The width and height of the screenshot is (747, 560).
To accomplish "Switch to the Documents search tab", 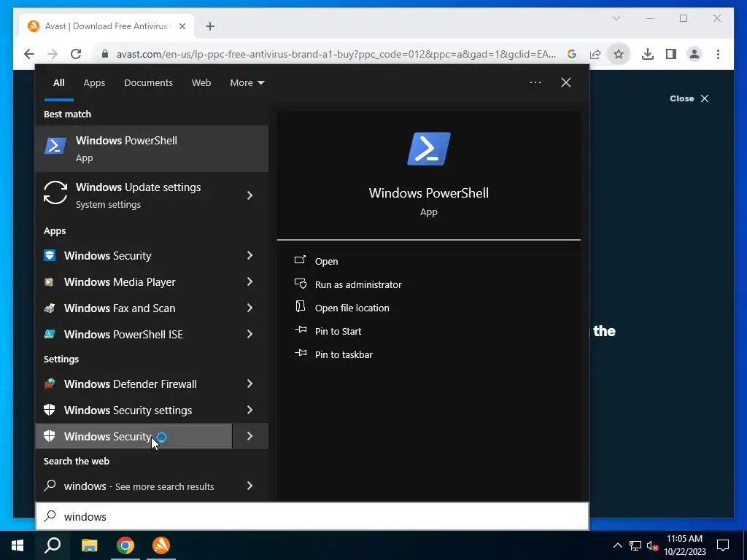I will [x=148, y=83].
